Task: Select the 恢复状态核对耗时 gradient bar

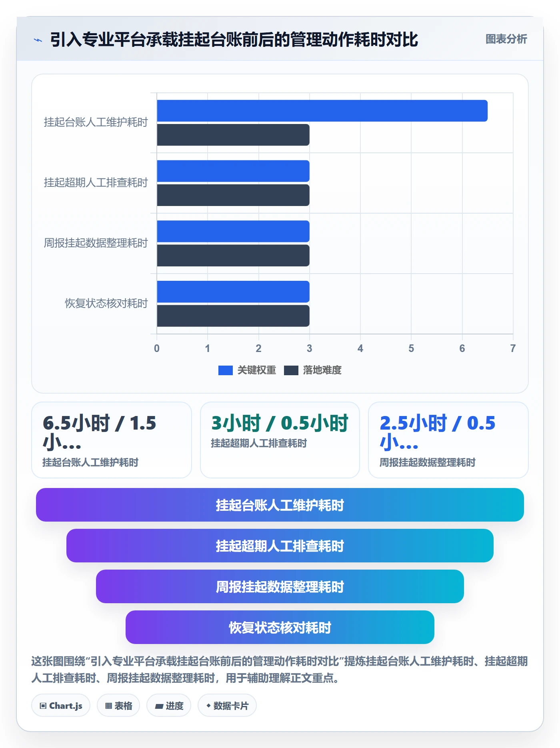Action: [280, 627]
